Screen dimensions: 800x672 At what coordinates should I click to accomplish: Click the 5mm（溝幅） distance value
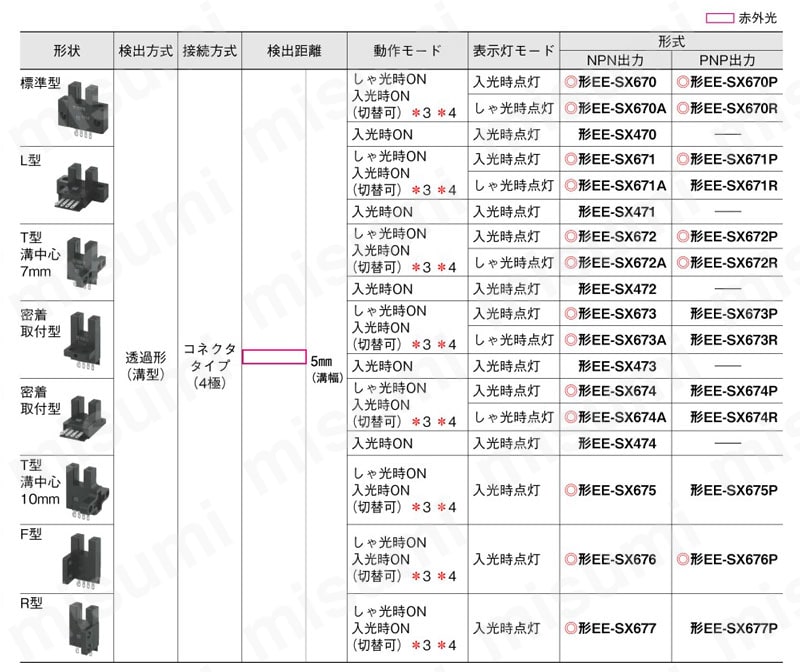(x=327, y=369)
